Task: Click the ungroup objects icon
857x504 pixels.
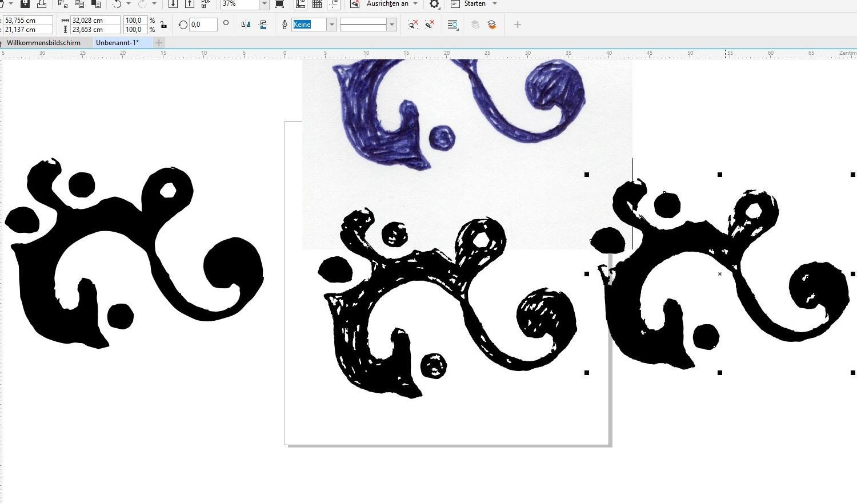Action: 413,25
